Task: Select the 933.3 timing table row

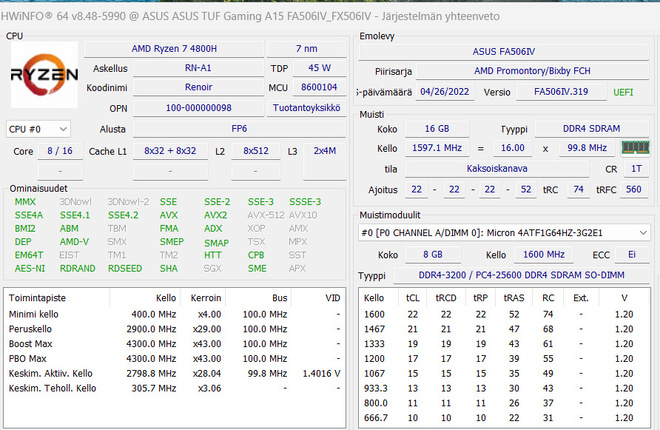Action: 504,388
